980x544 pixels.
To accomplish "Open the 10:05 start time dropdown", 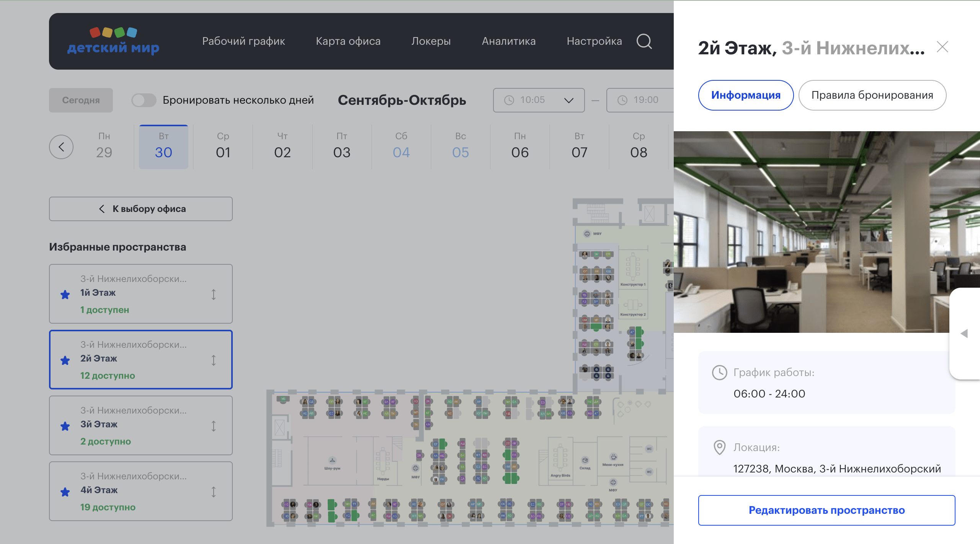I will click(539, 100).
